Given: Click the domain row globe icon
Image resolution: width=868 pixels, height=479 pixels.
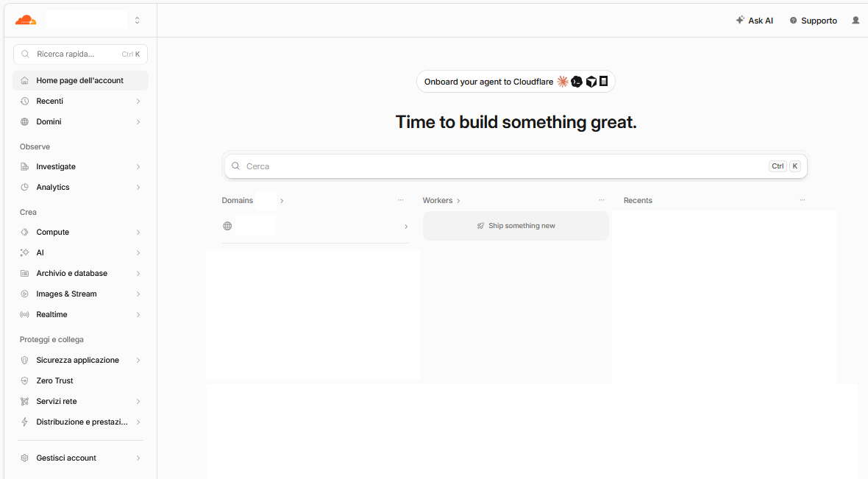Looking at the screenshot, I should 227,226.
